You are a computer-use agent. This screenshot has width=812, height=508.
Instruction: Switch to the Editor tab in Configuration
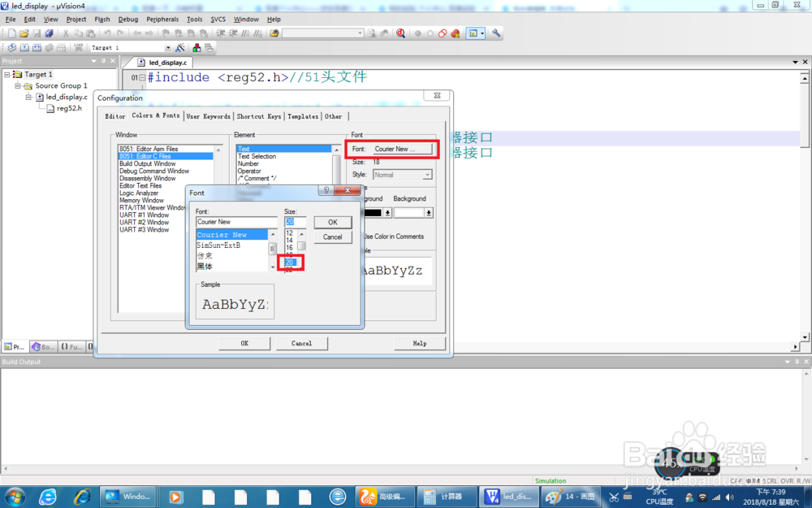pyautogui.click(x=115, y=116)
